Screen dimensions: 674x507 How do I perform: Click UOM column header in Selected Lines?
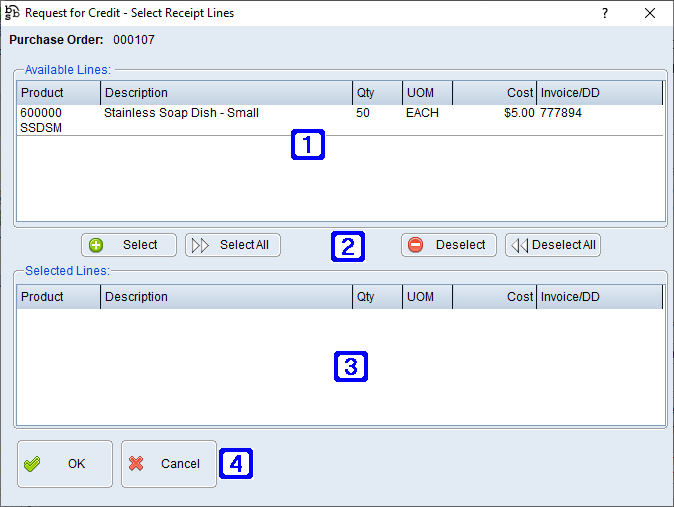(x=426, y=297)
